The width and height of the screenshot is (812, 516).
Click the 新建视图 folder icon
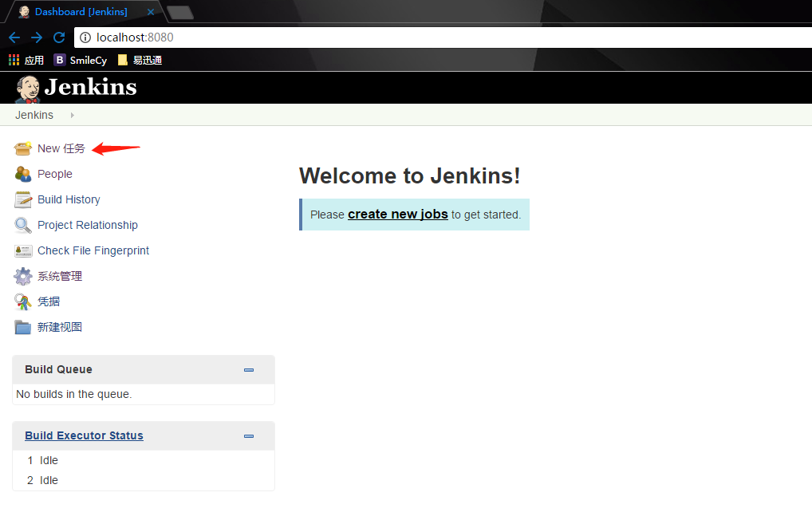(23, 327)
